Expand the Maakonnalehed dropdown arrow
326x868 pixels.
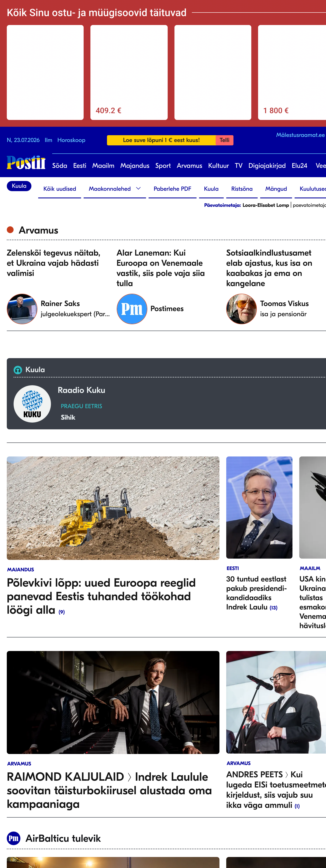(x=138, y=188)
